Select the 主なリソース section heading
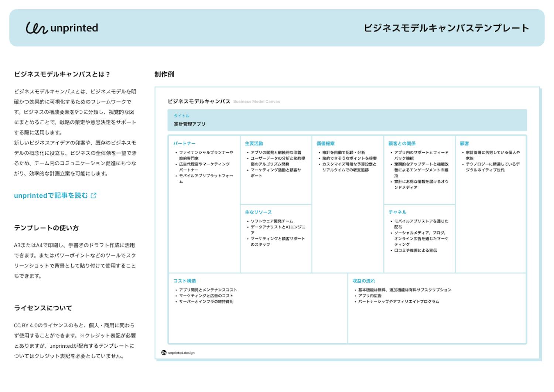 [258, 212]
